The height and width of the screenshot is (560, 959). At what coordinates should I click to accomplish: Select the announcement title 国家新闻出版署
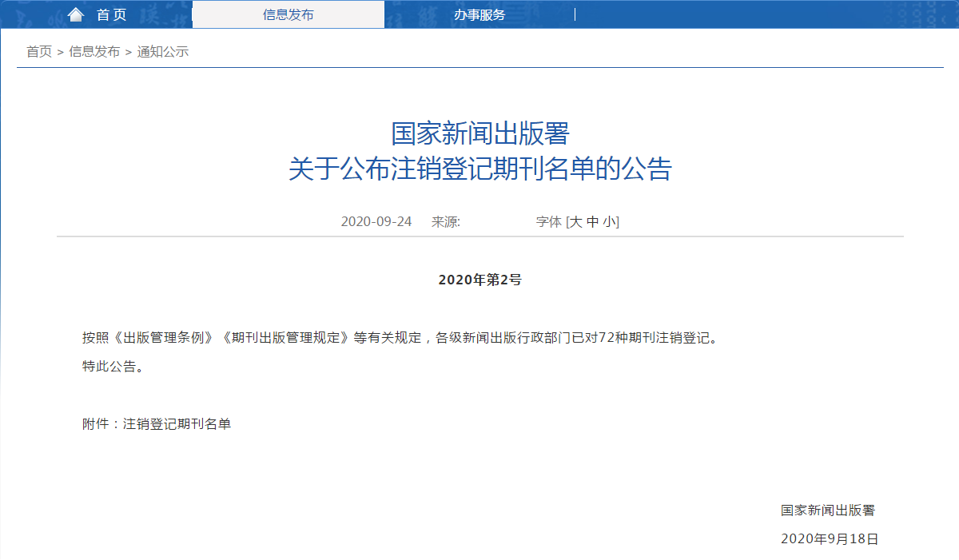[x=479, y=133]
